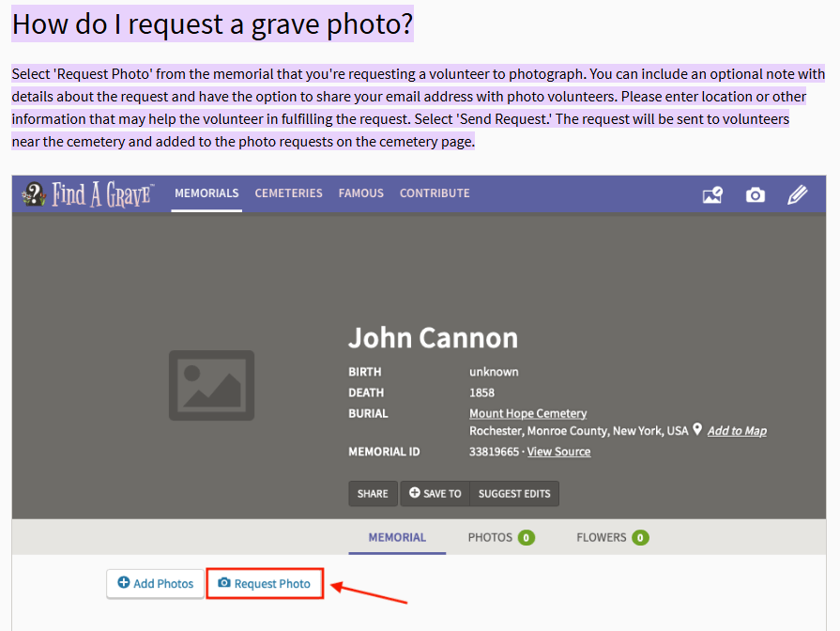This screenshot has height=631, width=840.
Task: Click the Find A Grave logo
Action: coord(88,194)
